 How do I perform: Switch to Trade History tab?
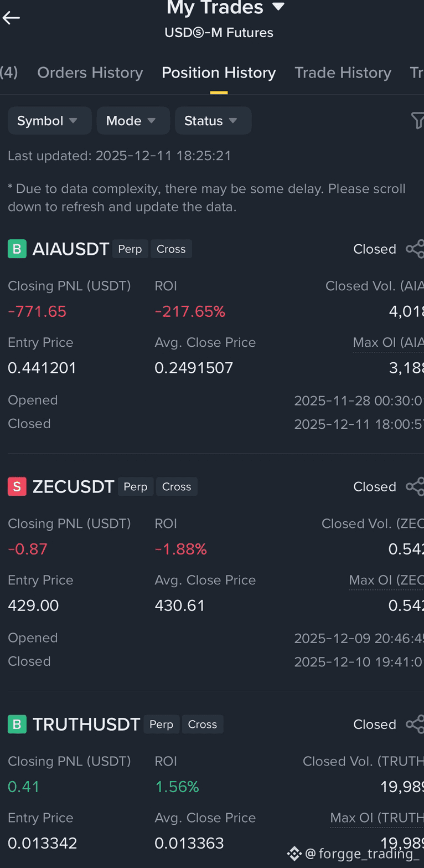[x=343, y=73]
